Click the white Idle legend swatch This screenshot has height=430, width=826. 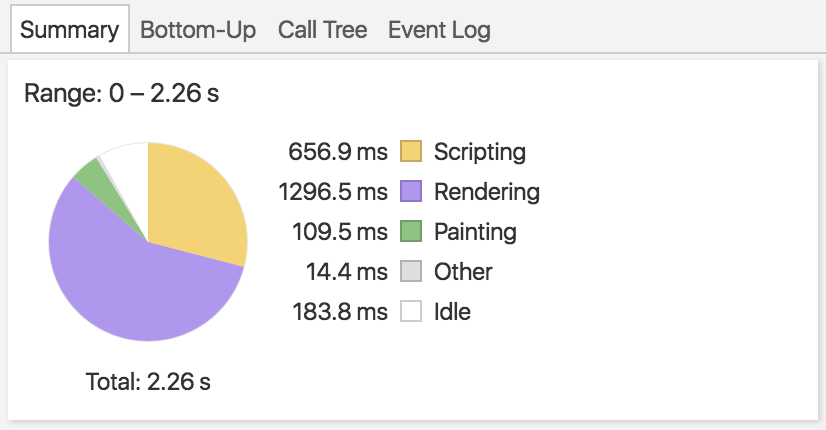click(x=411, y=312)
